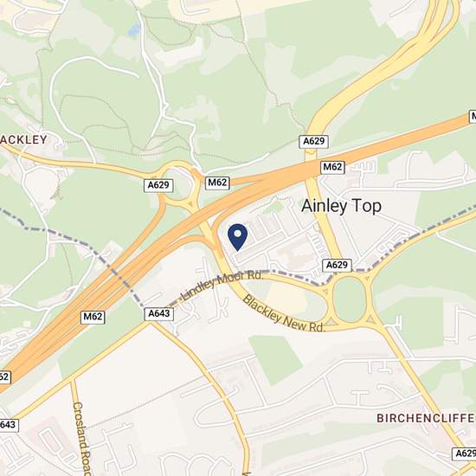The image size is (476, 476).
Task: Click the green park south of Blackley New Rd.
Action: coord(275,360)
